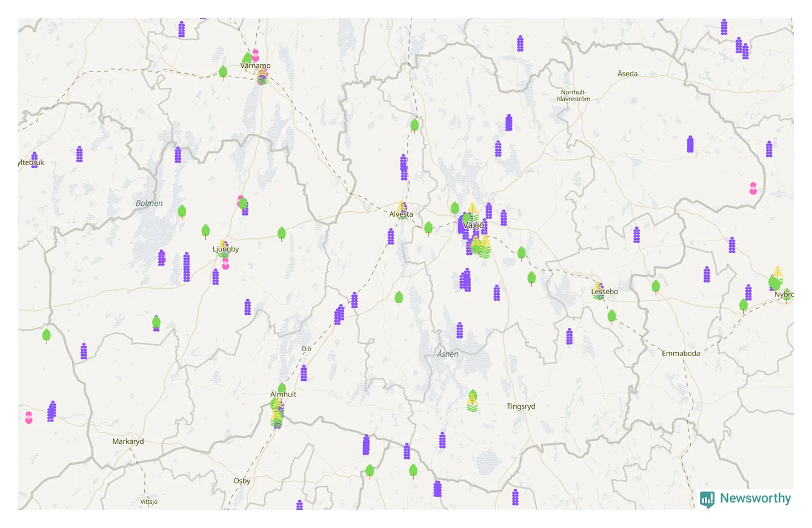Screen dimensions: 812x528
Task: Select the purple dot stack next to Diö
Action: click(304, 373)
